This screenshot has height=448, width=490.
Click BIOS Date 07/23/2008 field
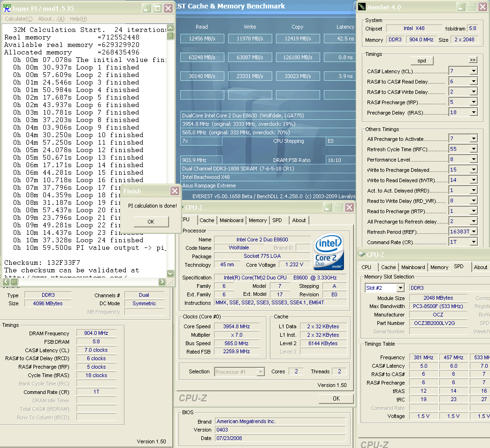coord(280,438)
